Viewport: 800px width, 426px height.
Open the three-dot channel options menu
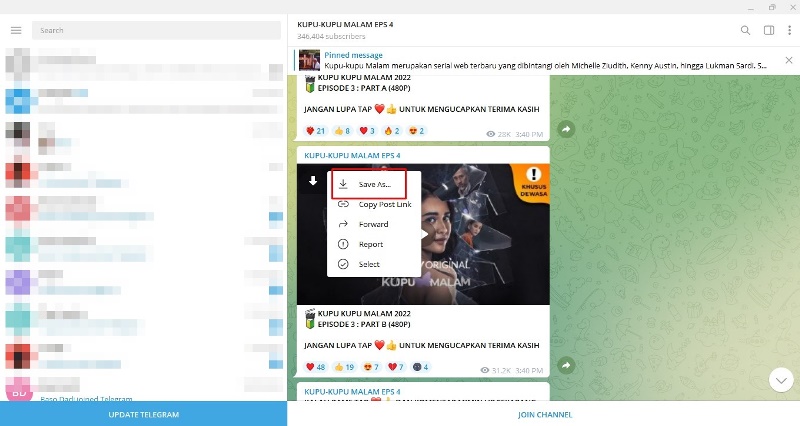point(790,31)
